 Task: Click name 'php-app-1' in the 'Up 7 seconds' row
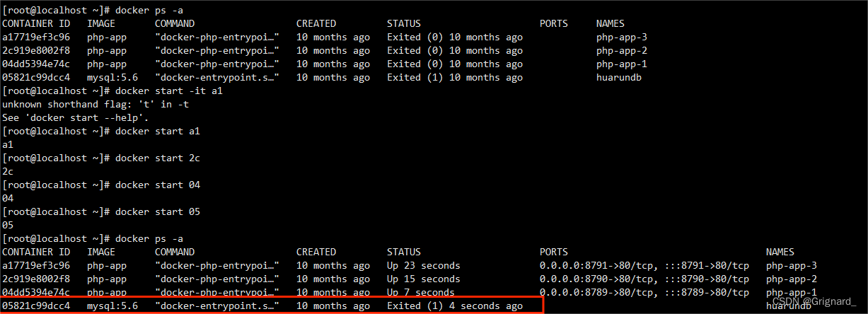792,292
